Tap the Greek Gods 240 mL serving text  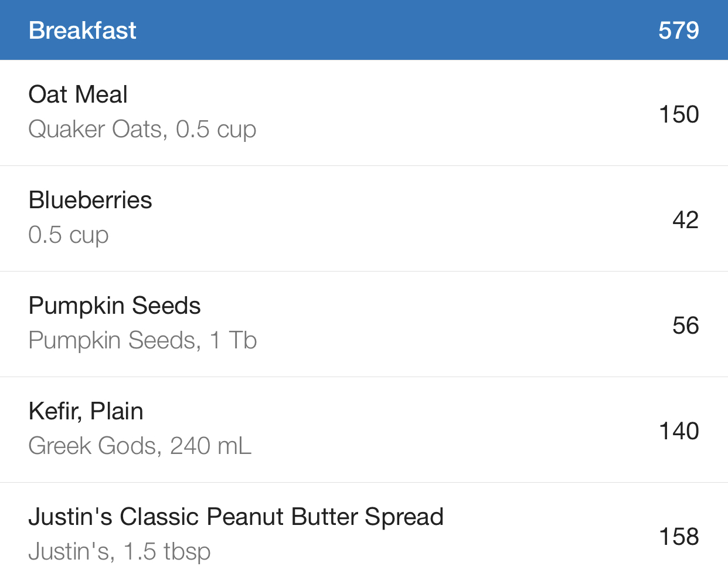(140, 446)
